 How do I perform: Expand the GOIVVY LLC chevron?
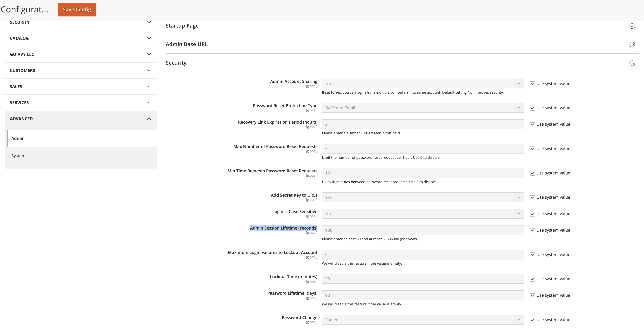pos(149,54)
